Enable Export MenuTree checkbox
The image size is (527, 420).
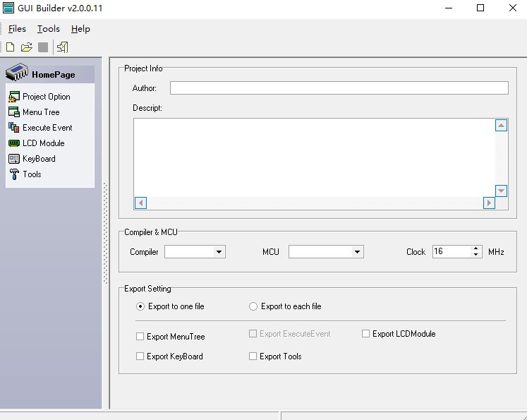[x=140, y=337]
